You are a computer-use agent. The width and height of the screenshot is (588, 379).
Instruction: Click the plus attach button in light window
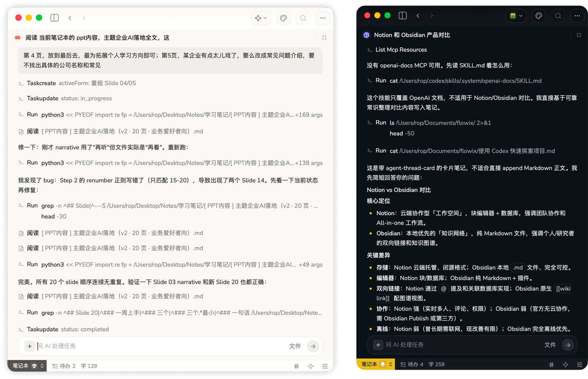[29, 346]
